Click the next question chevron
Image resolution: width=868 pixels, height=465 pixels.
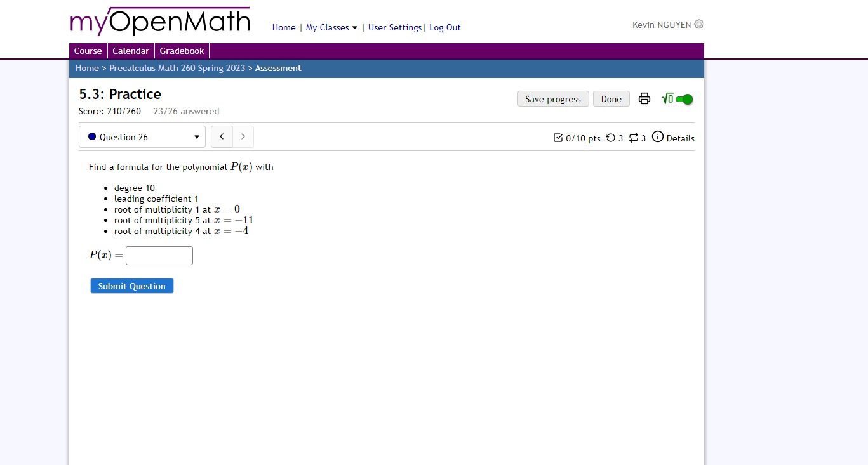[243, 136]
